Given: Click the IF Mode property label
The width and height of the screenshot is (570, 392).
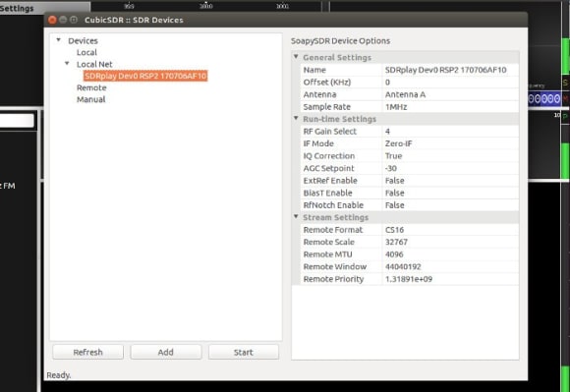Looking at the screenshot, I should (318, 143).
